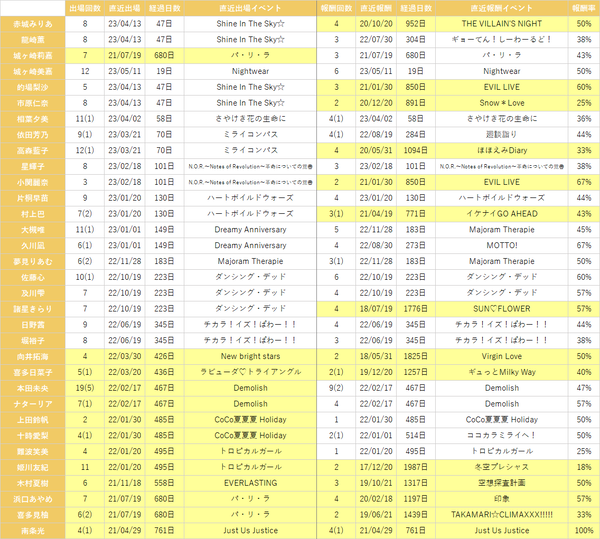Viewport: 600px width, 539px height.
Task: Click the EVERLASTING event cell
Action: pyautogui.click(x=250, y=484)
